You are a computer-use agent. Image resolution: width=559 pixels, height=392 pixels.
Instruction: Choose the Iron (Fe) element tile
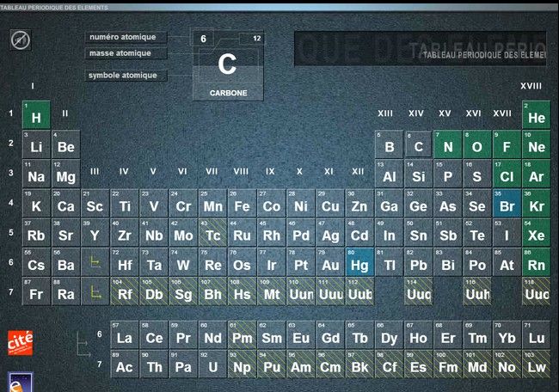coord(243,205)
